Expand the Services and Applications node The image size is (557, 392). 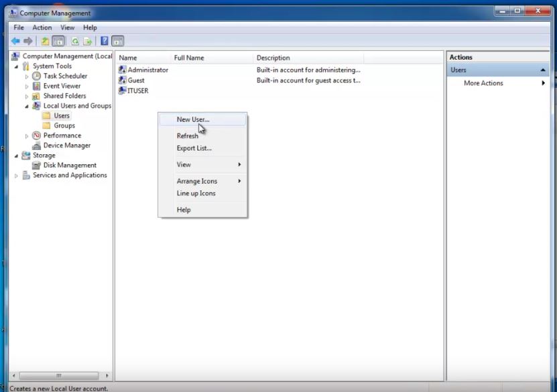click(x=15, y=175)
